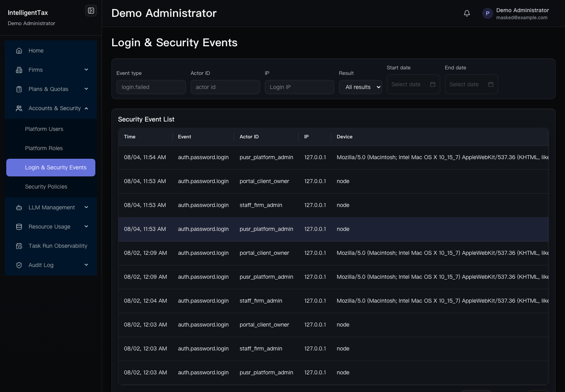Click pusr_platform_admin in 08/02 12:03 row

pyautogui.click(x=266, y=372)
